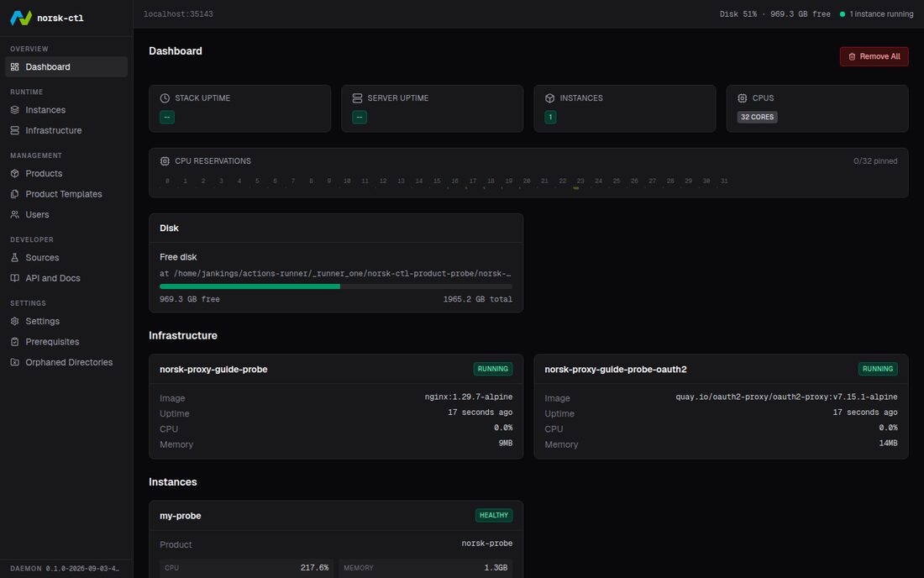Click the 'nginx:1.29.7-alpine' image value

[469, 397]
